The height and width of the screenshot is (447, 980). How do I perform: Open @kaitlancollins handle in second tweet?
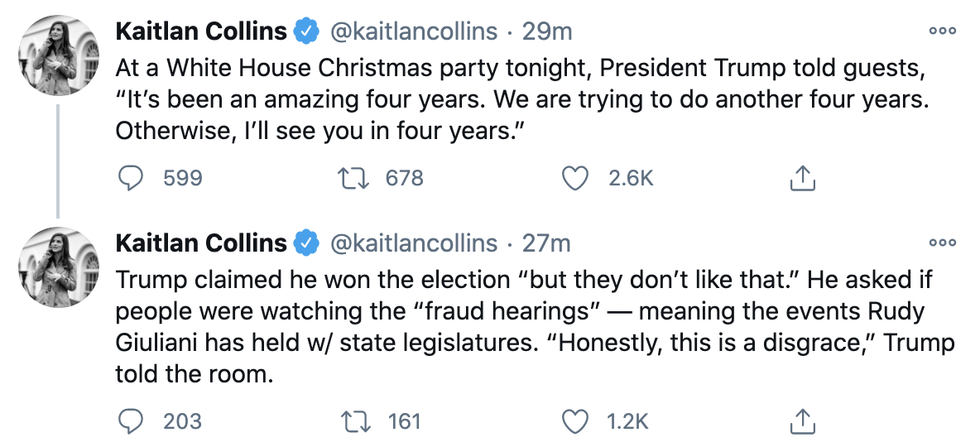pyautogui.click(x=414, y=243)
